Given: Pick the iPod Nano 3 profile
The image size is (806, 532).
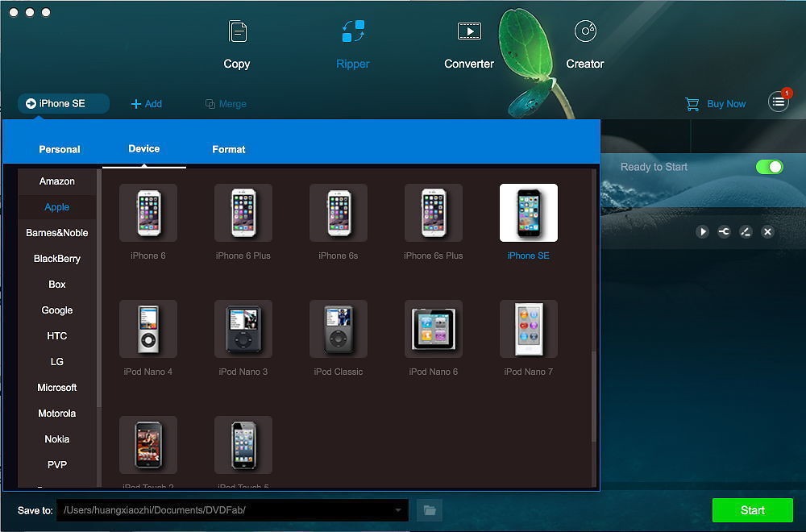Looking at the screenshot, I should click(x=243, y=329).
